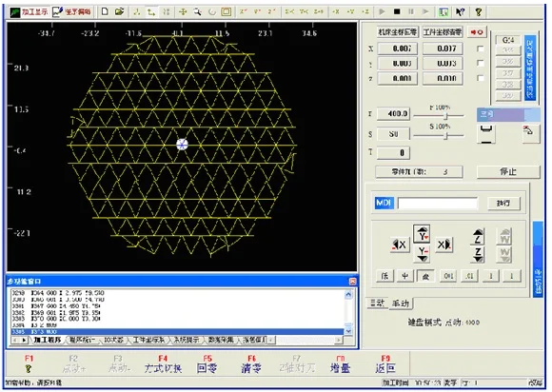Click the code list scroll-down arrow
Image resolution: width=552 pixels, height=392 pixels.
(348, 331)
